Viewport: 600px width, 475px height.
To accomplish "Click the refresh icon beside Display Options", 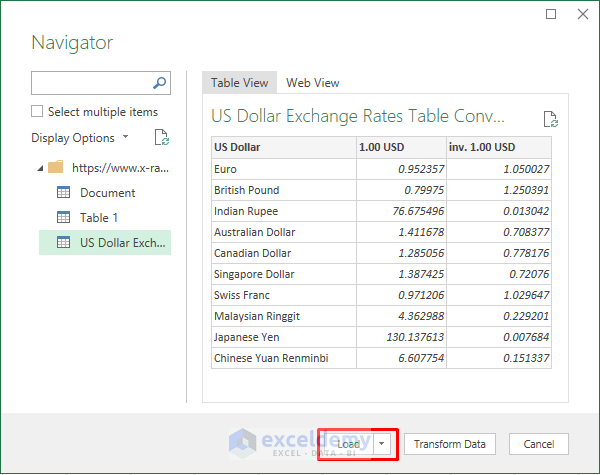I will tap(161, 137).
